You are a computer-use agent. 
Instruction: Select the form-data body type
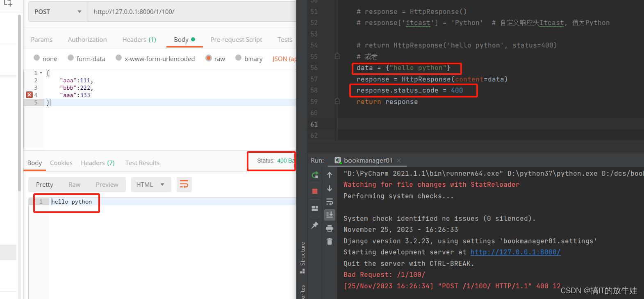86,59
